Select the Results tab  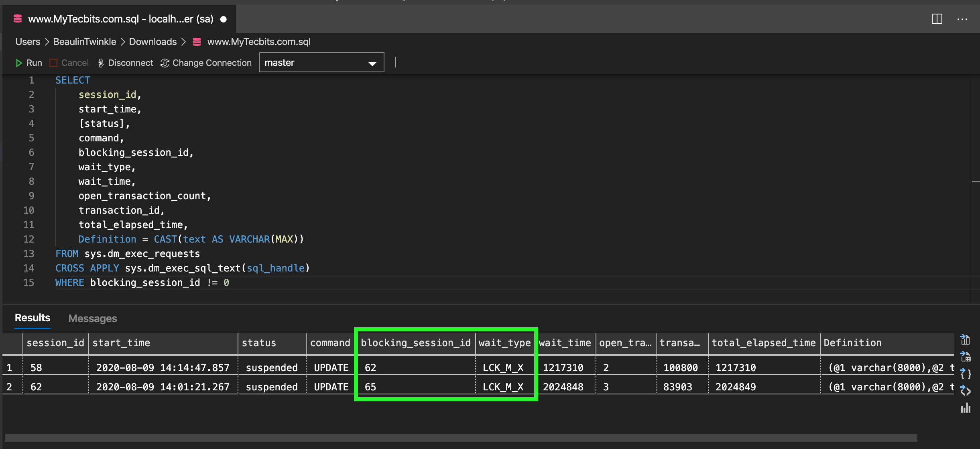32,317
